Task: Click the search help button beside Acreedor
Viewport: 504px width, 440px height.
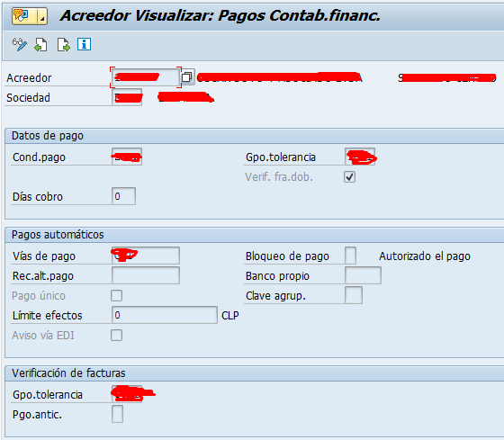Action: coord(187,77)
